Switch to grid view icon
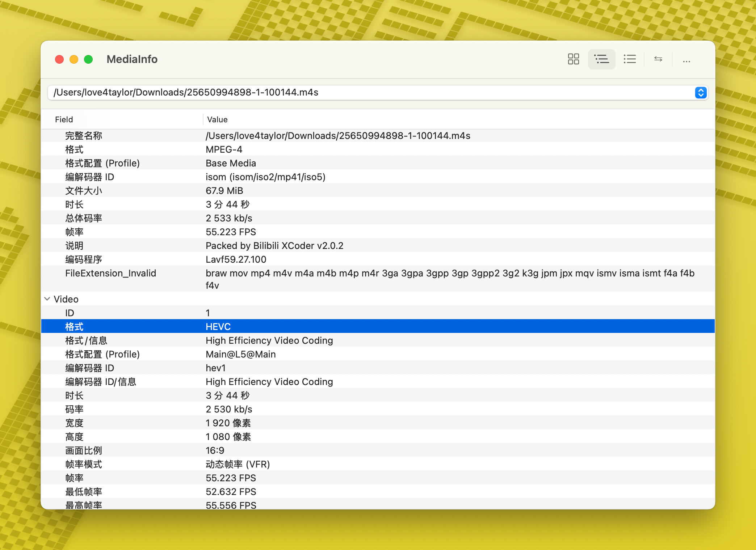756x550 pixels. click(x=573, y=59)
